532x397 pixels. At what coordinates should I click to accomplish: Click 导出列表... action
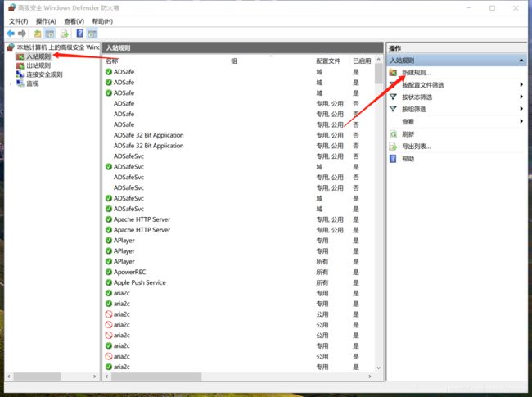pos(416,147)
